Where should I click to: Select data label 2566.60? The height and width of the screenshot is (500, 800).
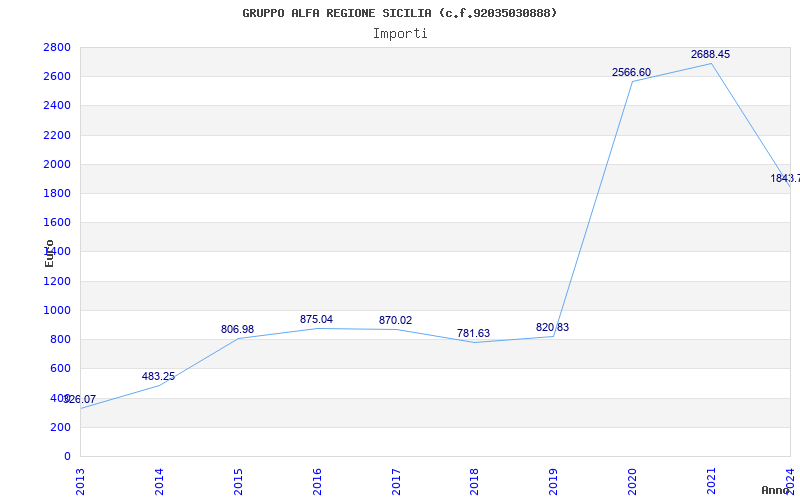pos(632,72)
